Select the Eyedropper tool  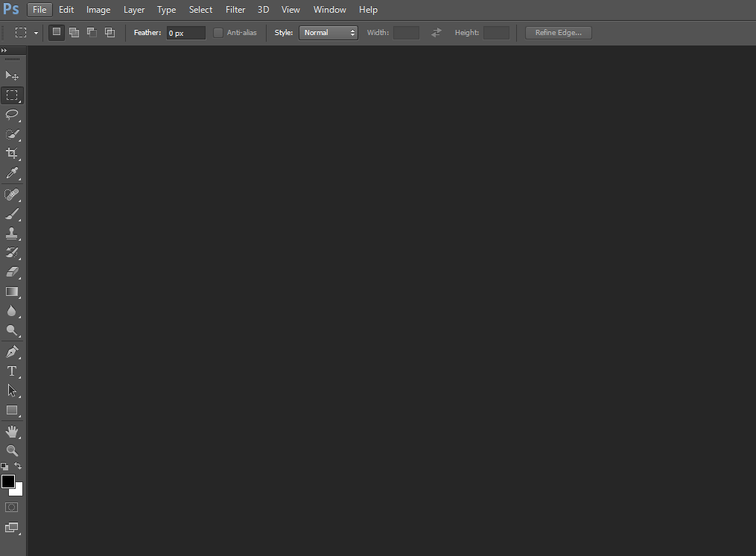coord(12,174)
